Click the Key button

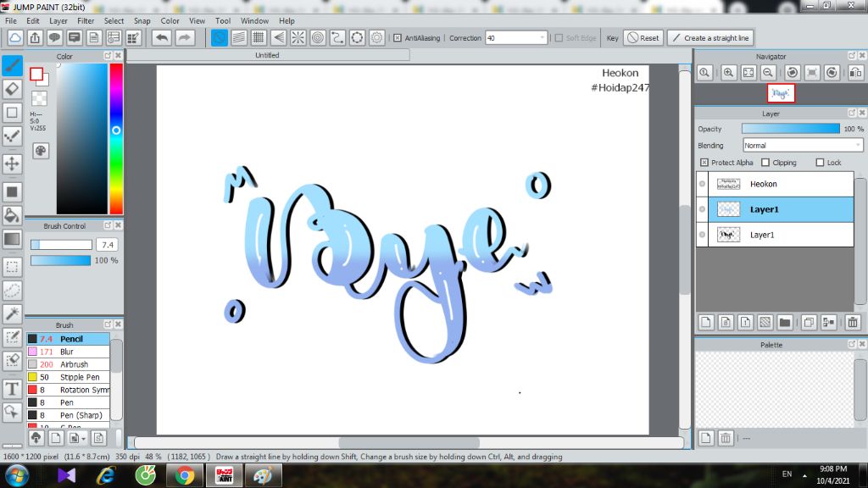612,38
